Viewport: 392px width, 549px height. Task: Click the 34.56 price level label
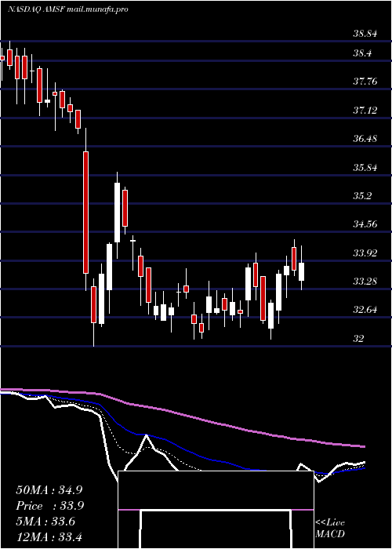(365, 224)
